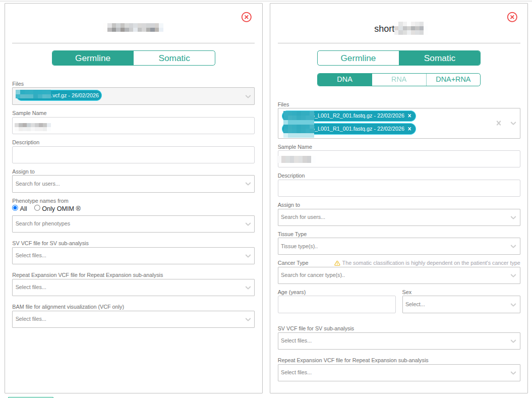Click the cancer type warning icon
532x398 pixels.
point(337,263)
